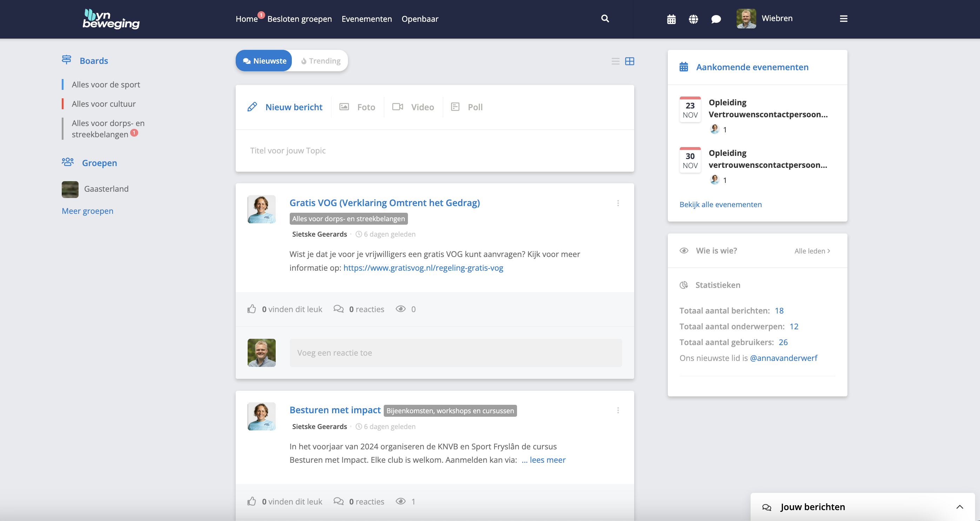This screenshot has width=980, height=521.
Task: Open the 23 NOV Opleiding event
Action: [768, 108]
